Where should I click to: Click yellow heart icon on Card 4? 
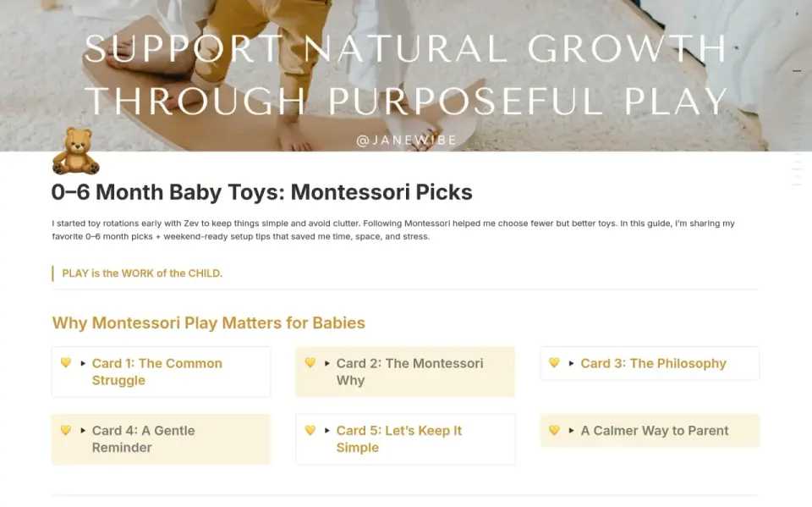[x=66, y=430]
